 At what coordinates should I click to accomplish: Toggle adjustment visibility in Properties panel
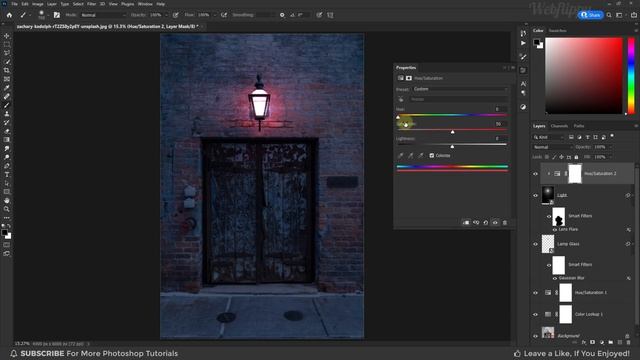(495, 223)
